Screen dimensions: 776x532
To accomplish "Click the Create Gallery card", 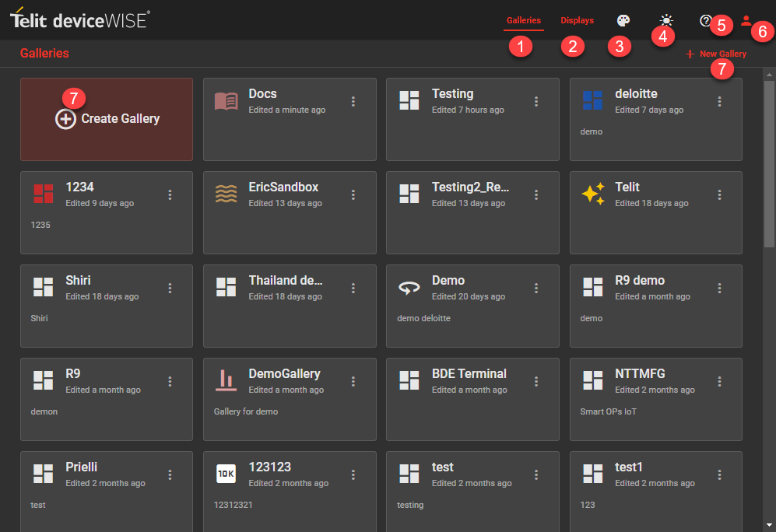I will (107, 119).
